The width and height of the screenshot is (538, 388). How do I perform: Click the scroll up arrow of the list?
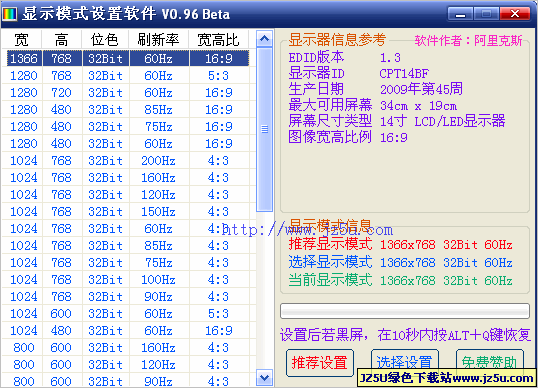coord(265,39)
